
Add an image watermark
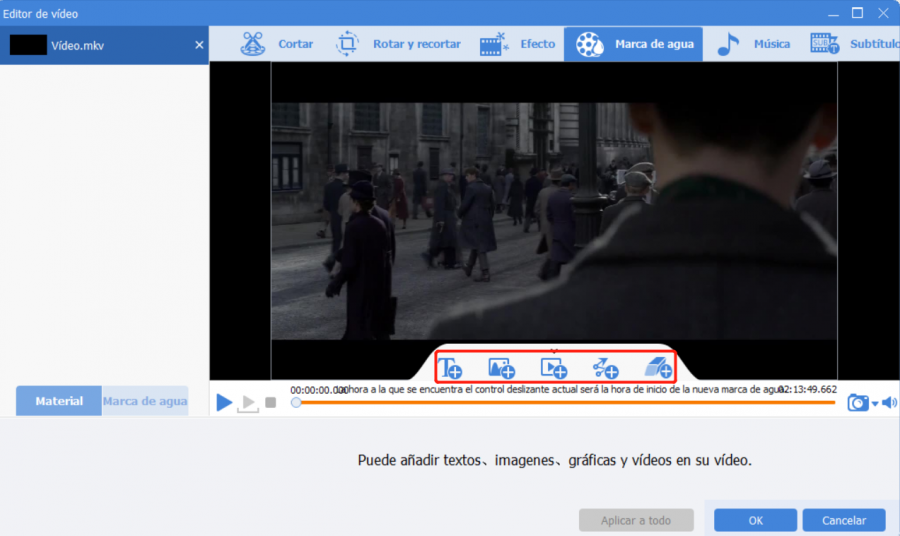[501, 368]
